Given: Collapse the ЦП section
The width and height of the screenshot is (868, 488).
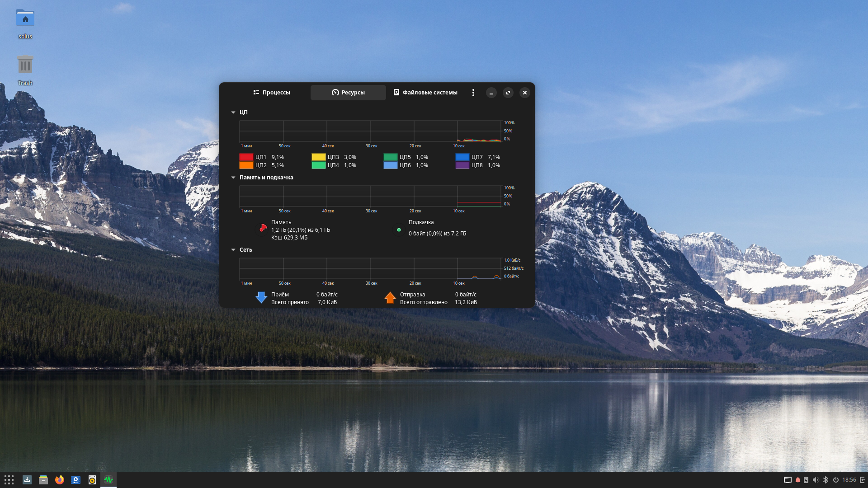Looking at the screenshot, I should pos(233,112).
